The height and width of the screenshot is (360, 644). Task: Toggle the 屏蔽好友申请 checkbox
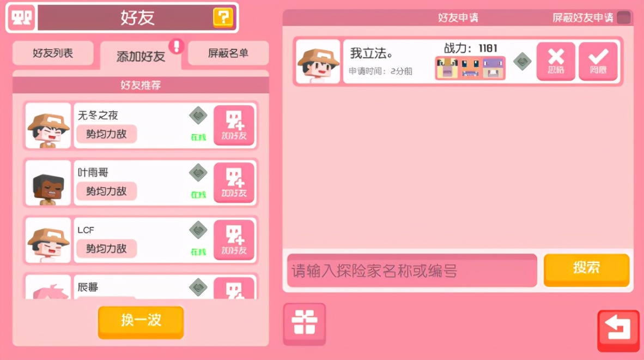[x=624, y=17]
